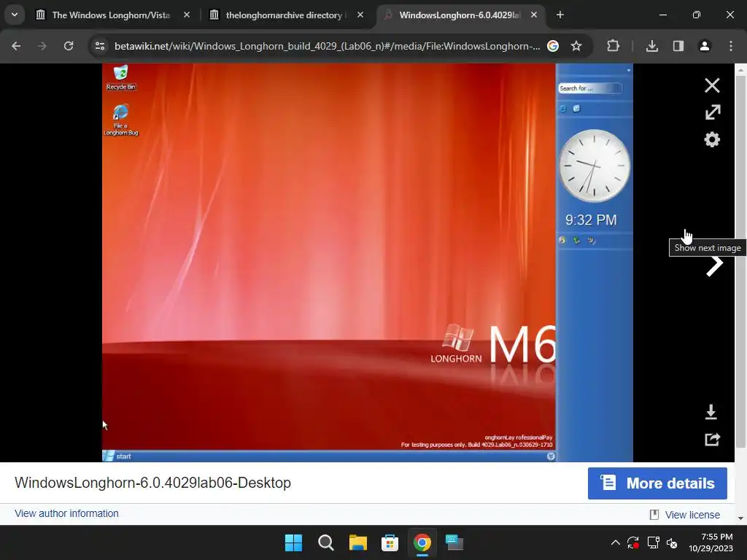Switch to The Windows Longhorn/Vista tab
Image resolution: width=747 pixels, height=560 pixels.
(x=111, y=15)
